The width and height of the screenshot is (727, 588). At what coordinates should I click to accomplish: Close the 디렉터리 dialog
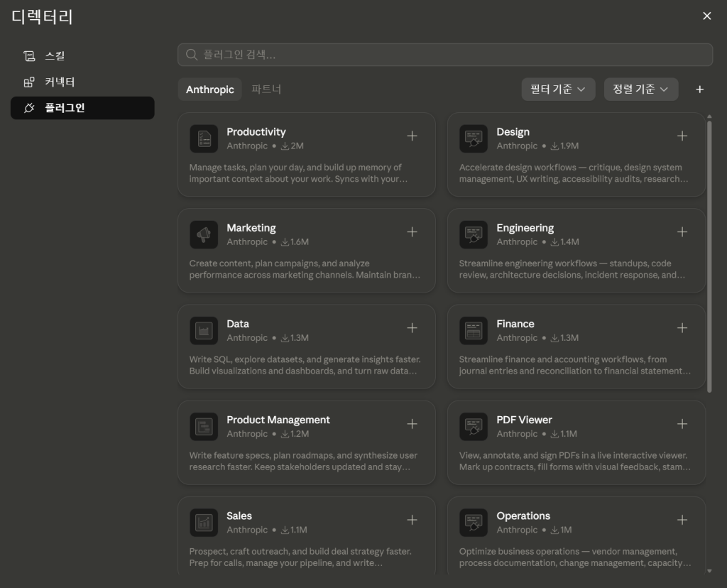tap(706, 16)
